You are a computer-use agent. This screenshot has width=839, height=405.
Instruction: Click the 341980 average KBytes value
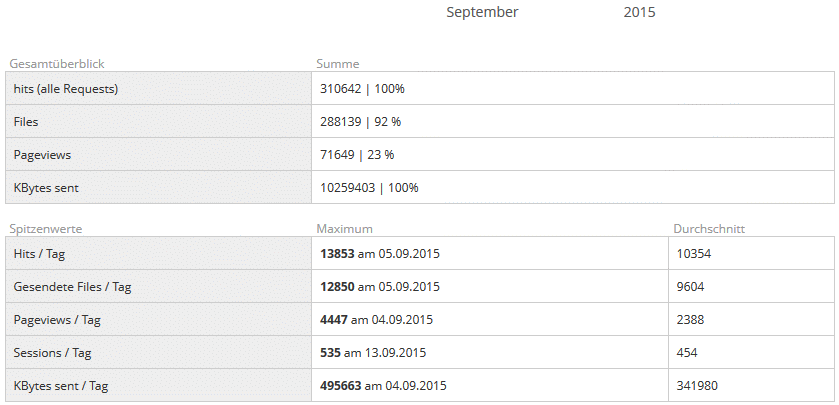coord(697,386)
